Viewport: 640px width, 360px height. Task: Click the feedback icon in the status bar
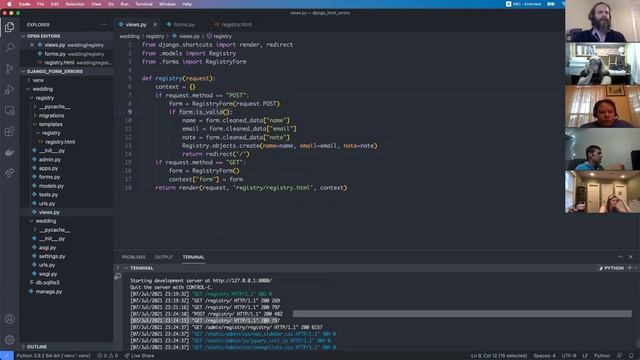[x=620, y=356]
